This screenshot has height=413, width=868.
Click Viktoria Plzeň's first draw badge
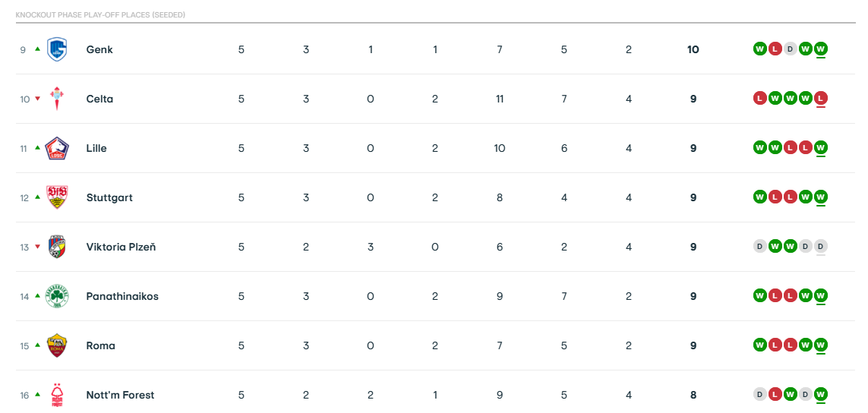click(x=759, y=247)
